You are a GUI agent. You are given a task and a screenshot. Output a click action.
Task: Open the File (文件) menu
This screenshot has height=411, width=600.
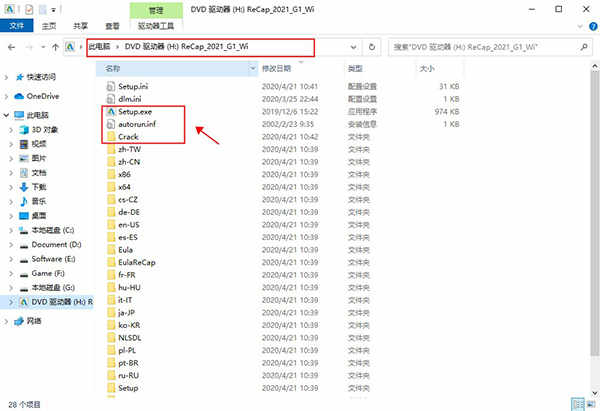coord(16,26)
